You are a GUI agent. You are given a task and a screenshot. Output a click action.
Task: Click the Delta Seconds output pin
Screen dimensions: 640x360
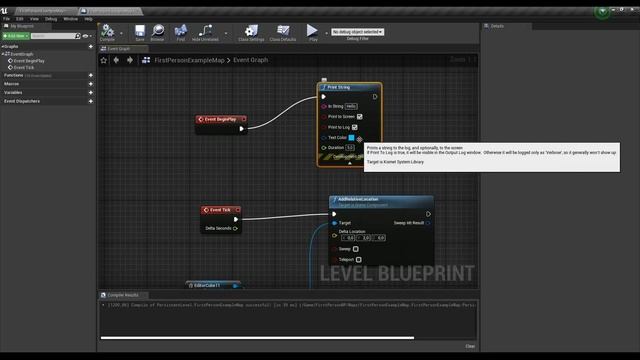point(235,228)
